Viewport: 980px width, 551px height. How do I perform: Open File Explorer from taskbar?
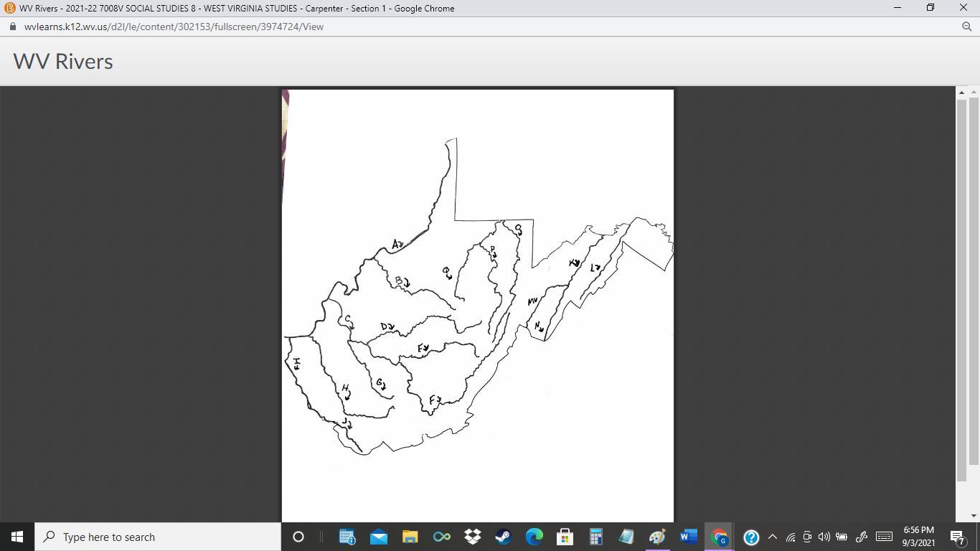pyautogui.click(x=410, y=537)
